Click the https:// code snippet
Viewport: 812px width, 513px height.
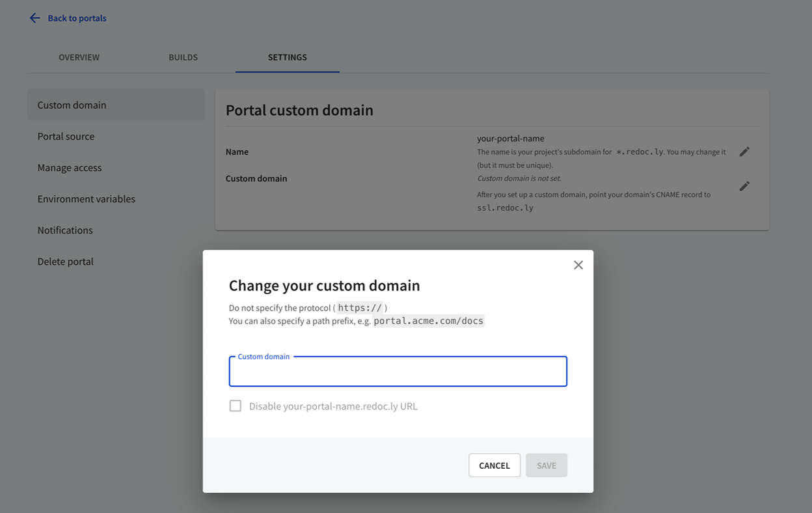[360, 308]
